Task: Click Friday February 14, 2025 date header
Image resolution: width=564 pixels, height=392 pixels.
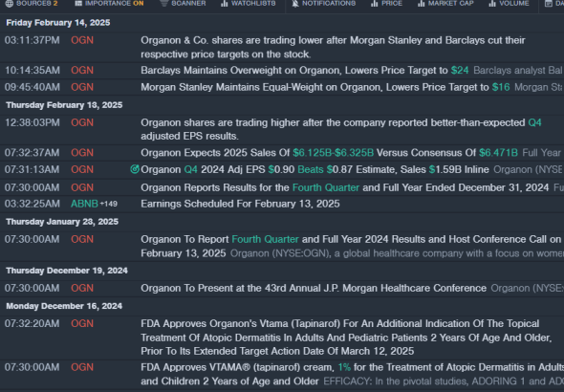Action: point(58,23)
